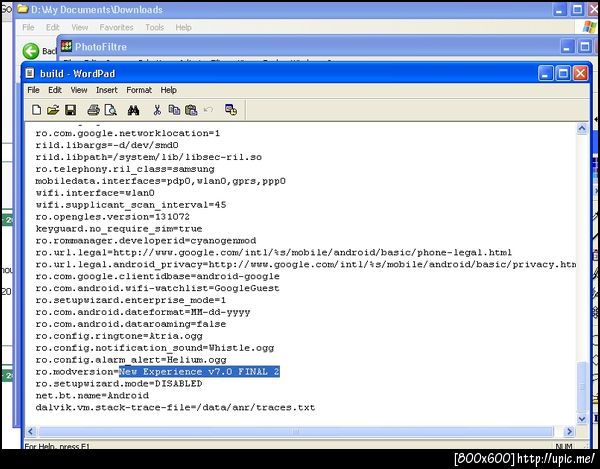
Task: Click the line net.bt.name=Android
Action: 92,395
